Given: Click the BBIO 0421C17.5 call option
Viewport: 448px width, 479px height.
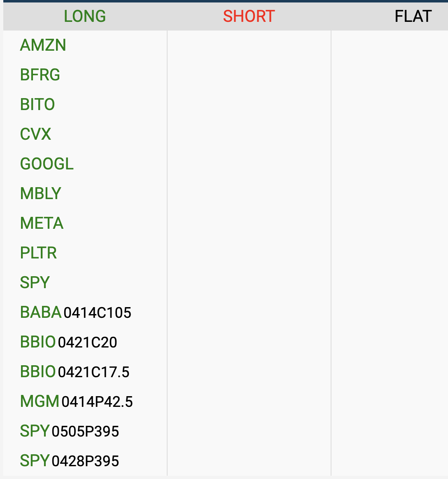Looking at the screenshot, I should pyautogui.click(x=75, y=372).
